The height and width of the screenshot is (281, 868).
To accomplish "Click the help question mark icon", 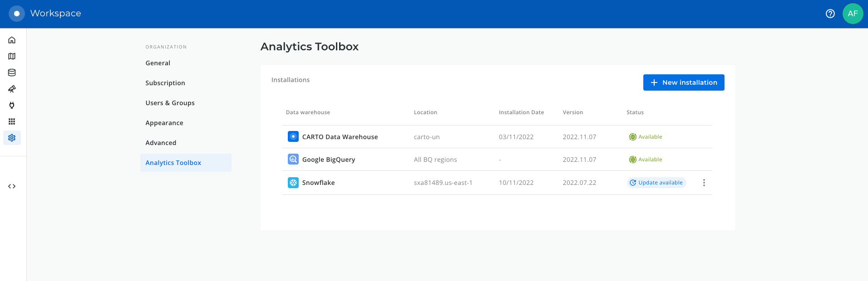I will [830, 14].
